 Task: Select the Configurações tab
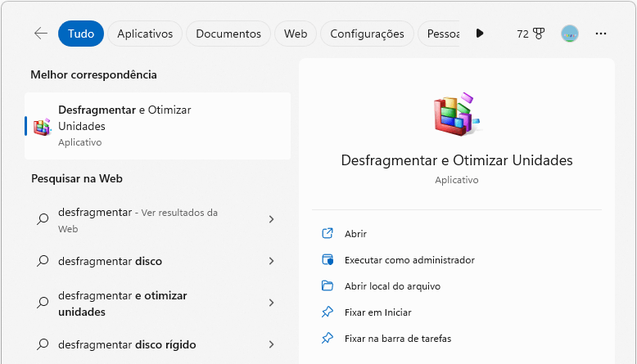coord(367,34)
